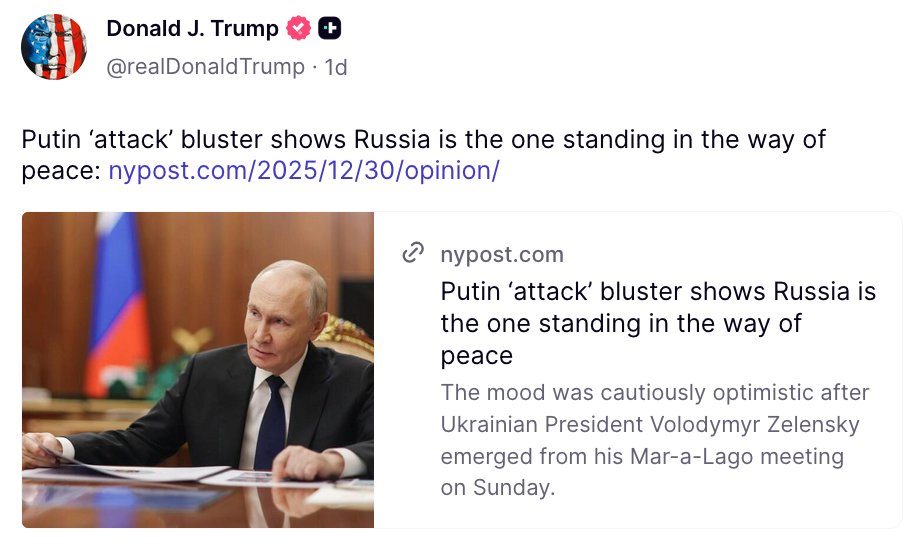The height and width of the screenshot is (558, 922).
Task: Open the nypost.com/2025/12/30/opinion/ link in the post
Action: click(303, 170)
